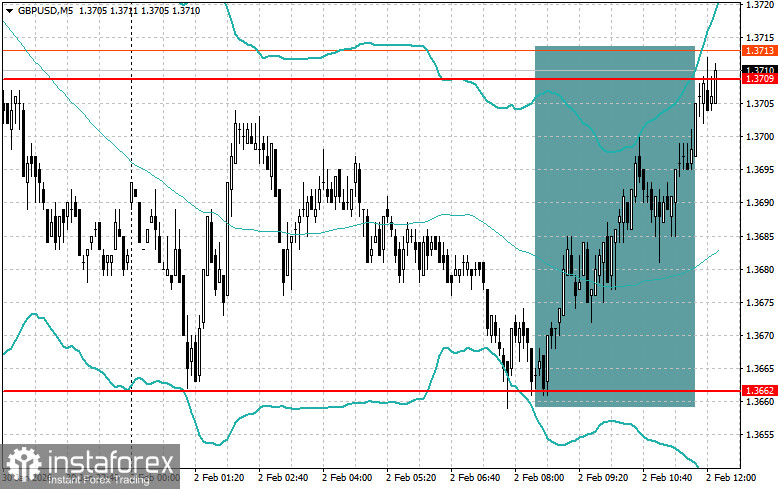Select the 2 Feb 10:40 time label
Viewport: 781px width, 489px height.
[x=667, y=478]
